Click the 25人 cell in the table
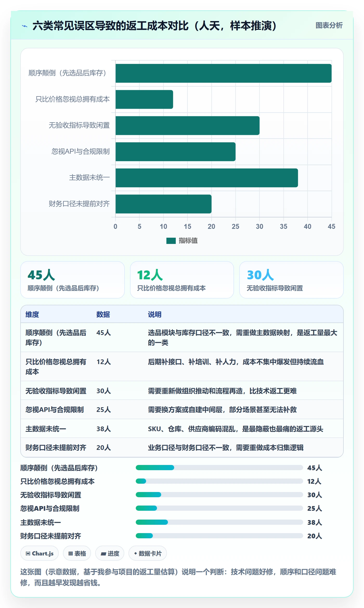The image size is (364, 608). click(104, 410)
